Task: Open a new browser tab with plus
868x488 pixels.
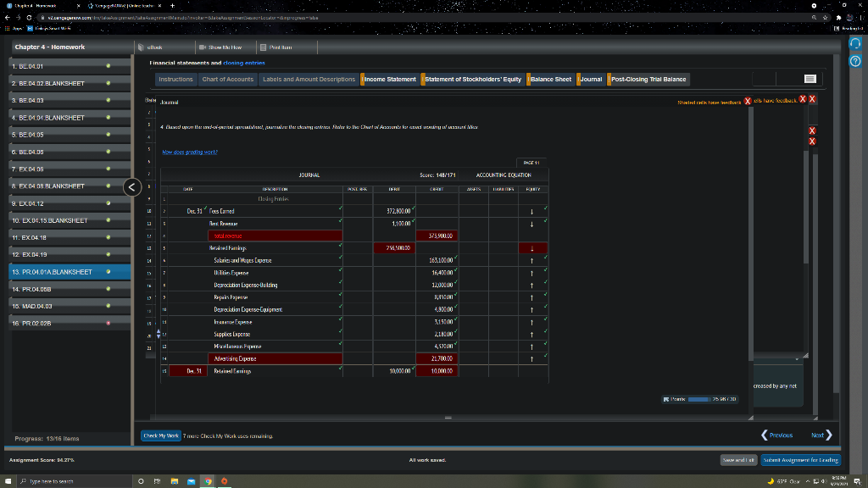Action: [172, 6]
